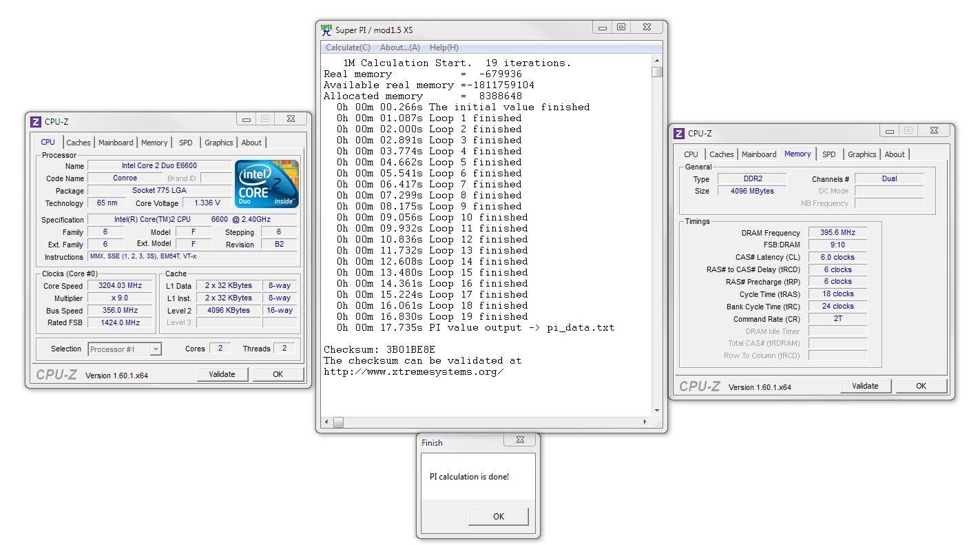Click the Cycle Time value 18 clocks
The image size is (980, 545).
837,294
